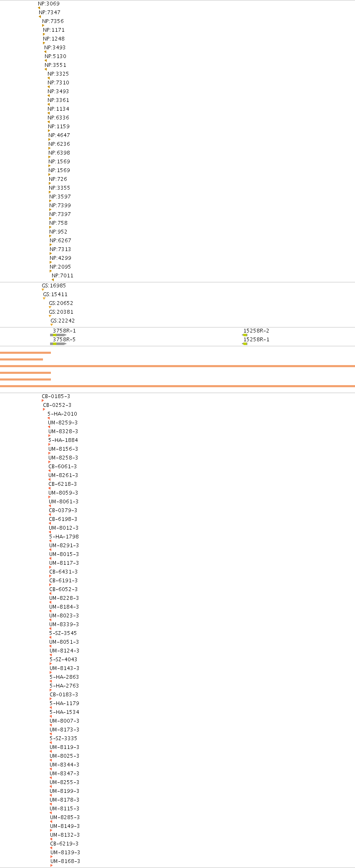Click the NP:3069 feature label
This screenshot has height=868, width=355.
click(x=49, y=4)
